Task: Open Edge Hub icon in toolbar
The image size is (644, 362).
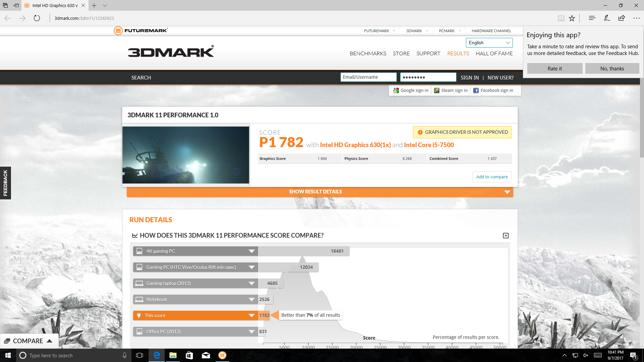Action: 592,18
